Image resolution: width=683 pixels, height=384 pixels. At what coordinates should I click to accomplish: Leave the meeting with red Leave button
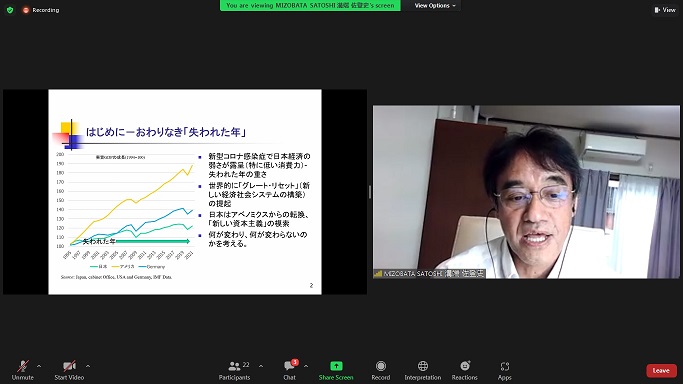[x=661, y=371]
